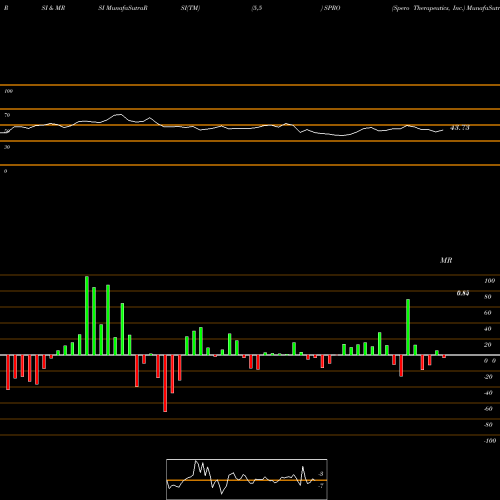This screenshot has width=500, height=500.
Task: Click the 'SI(TM)' header label
Action: pos(190,8)
